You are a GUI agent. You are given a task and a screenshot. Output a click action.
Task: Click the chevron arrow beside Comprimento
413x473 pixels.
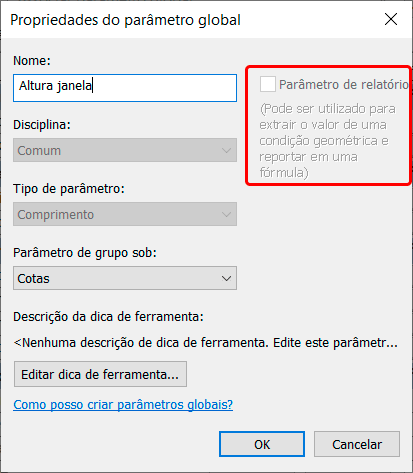[226, 214]
